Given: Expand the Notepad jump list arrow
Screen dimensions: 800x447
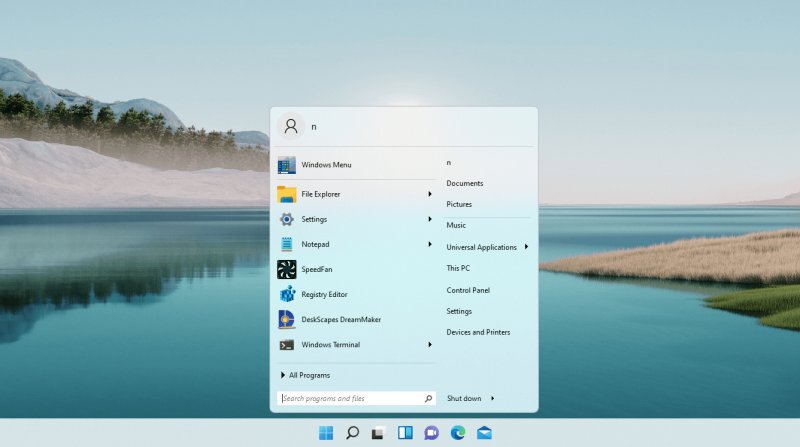Looking at the screenshot, I should (x=430, y=244).
